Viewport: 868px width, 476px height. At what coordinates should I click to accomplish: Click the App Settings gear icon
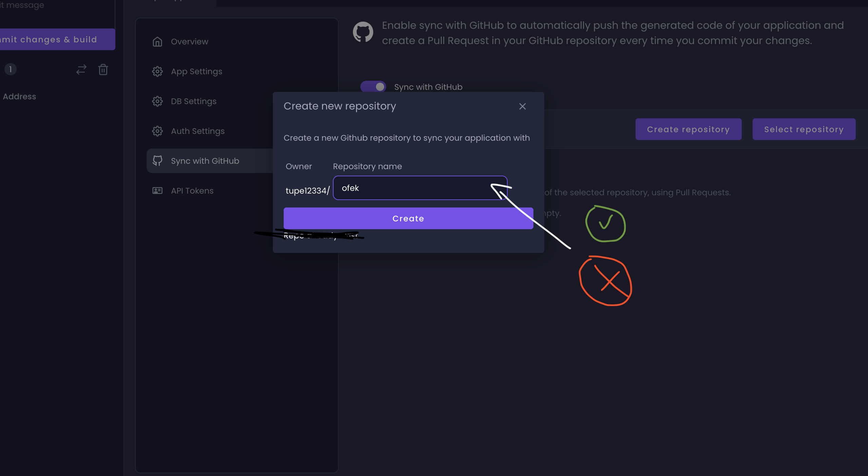tap(157, 71)
